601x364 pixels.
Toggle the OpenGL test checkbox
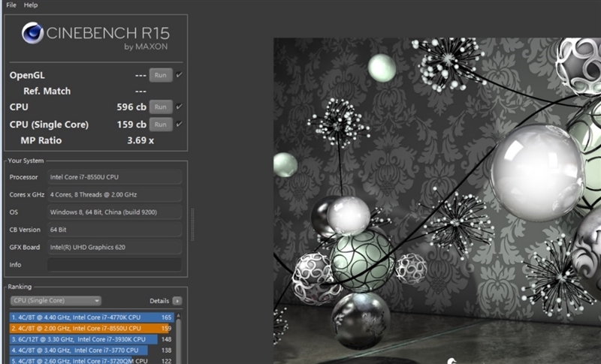coord(179,75)
